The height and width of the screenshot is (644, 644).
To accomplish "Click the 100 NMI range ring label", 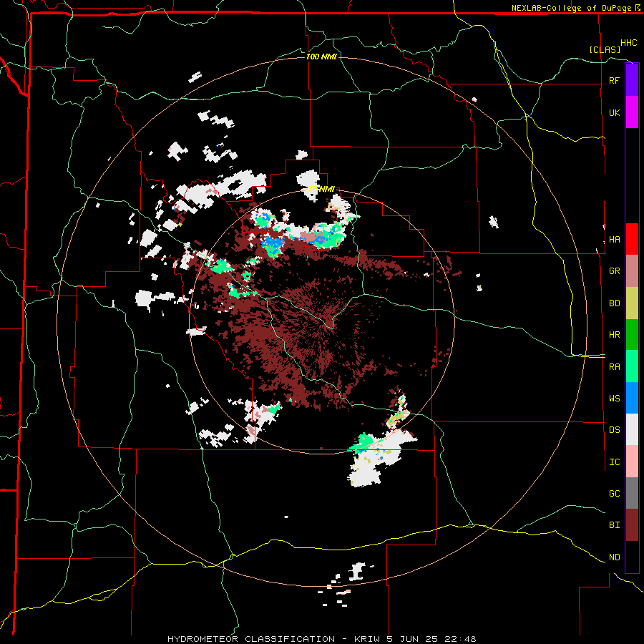I will click(321, 57).
